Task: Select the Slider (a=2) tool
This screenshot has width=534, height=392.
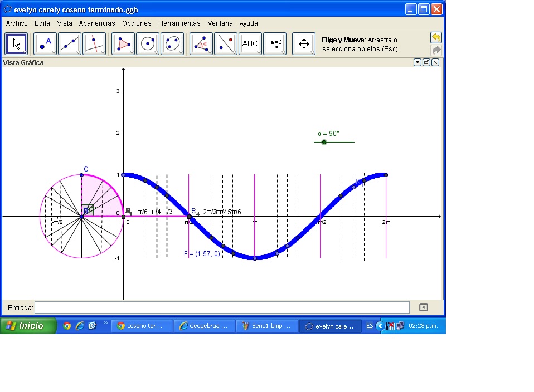Action: tap(274, 43)
